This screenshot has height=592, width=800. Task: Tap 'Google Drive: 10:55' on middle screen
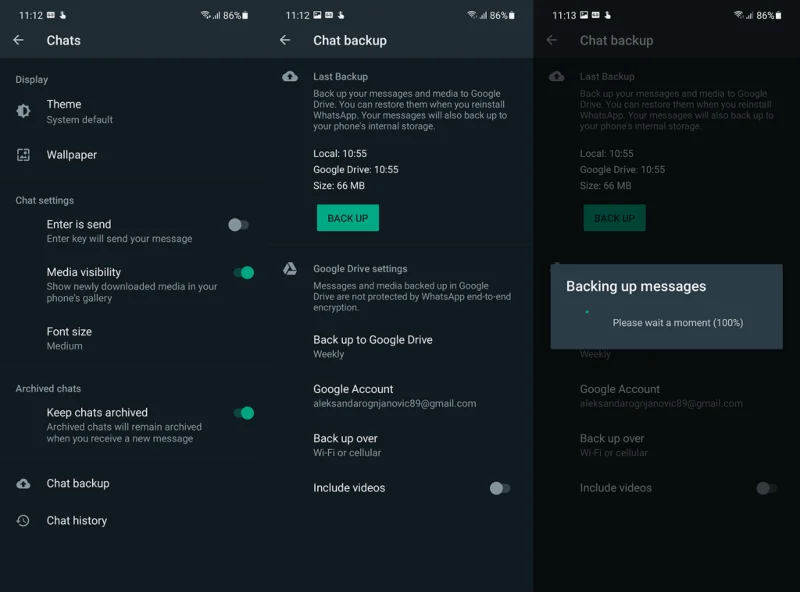click(x=356, y=169)
